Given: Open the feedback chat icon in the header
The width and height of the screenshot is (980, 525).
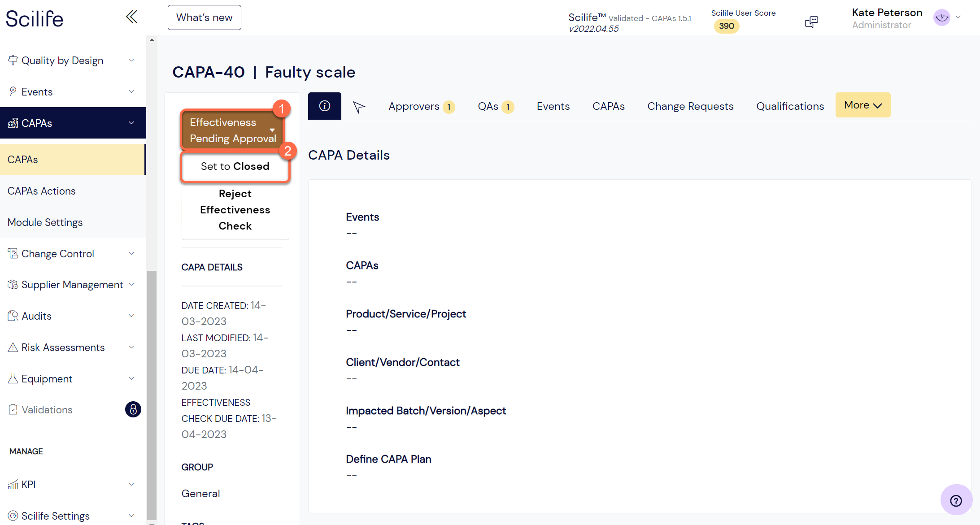Looking at the screenshot, I should tap(812, 22).
